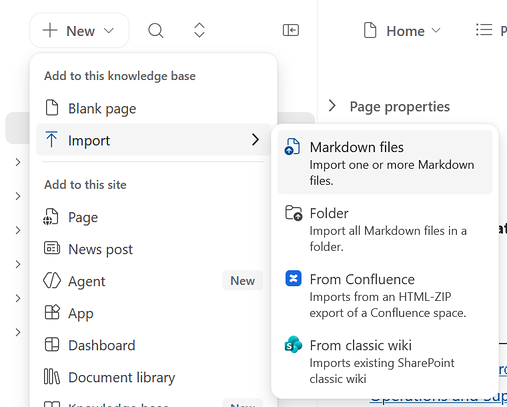The height and width of the screenshot is (407, 507).
Task: Click the list icon beside Home
Action: [484, 30]
